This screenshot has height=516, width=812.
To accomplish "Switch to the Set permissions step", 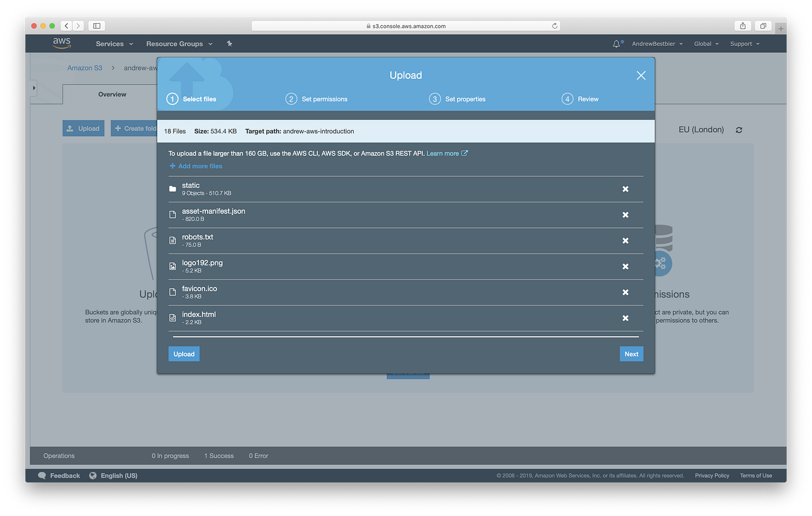I will click(316, 99).
